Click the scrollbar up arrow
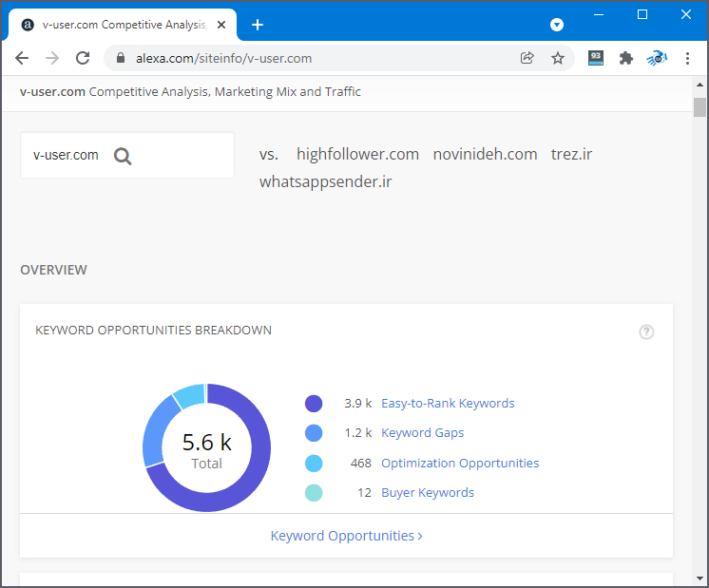The height and width of the screenshot is (588, 709). 699,85
